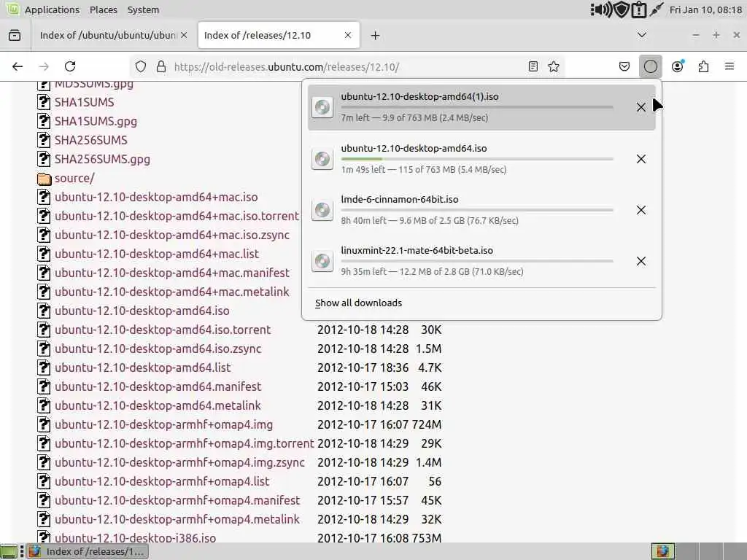747x560 pixels.
Task: Go back with the browser back arrow
Action: coord(18,66)
